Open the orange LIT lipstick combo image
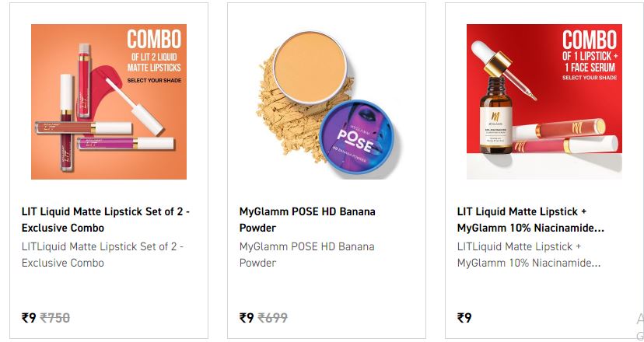This screenshot has width=644, height=342. pos(109,102)
